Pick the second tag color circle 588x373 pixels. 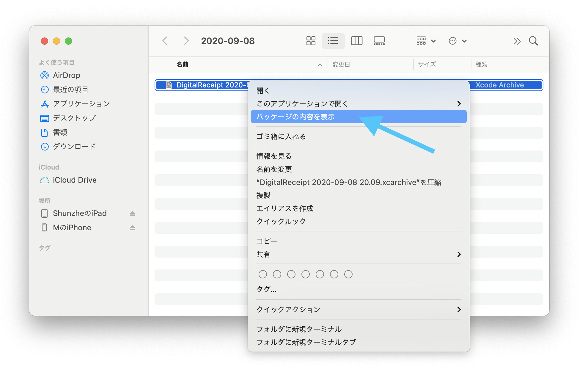pos(277,274)
